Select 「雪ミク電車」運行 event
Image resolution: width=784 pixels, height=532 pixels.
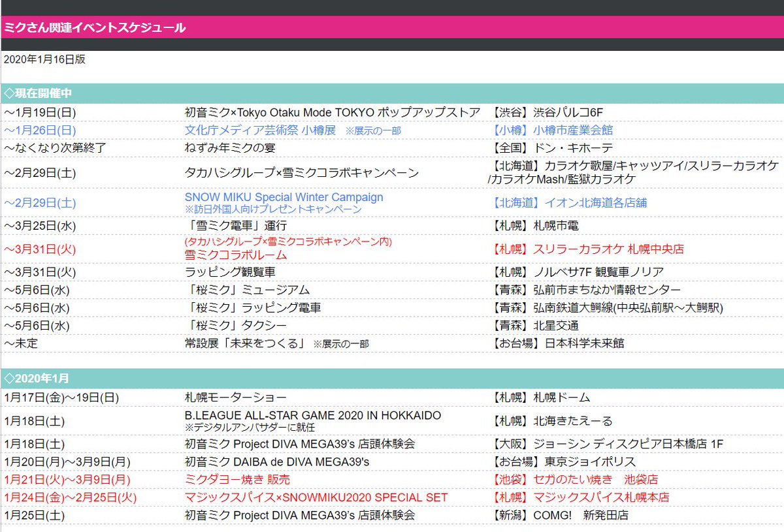click(235, 226)
